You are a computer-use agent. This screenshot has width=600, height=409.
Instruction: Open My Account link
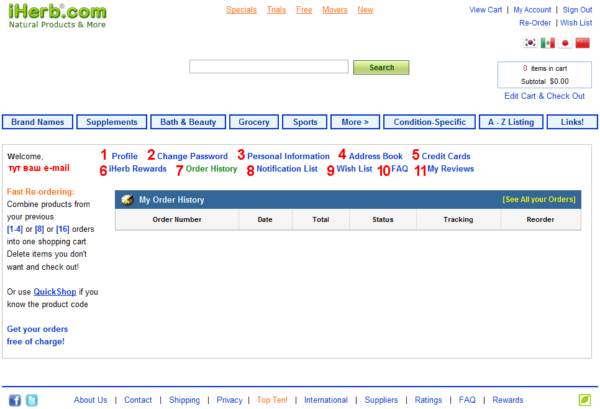532,10
